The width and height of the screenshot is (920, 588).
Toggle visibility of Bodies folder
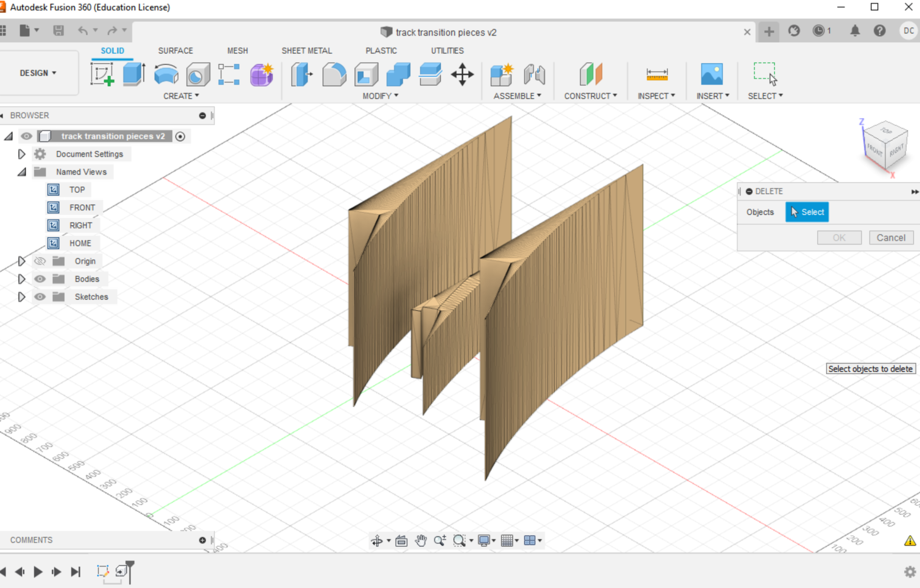click(x=40, y=278)
